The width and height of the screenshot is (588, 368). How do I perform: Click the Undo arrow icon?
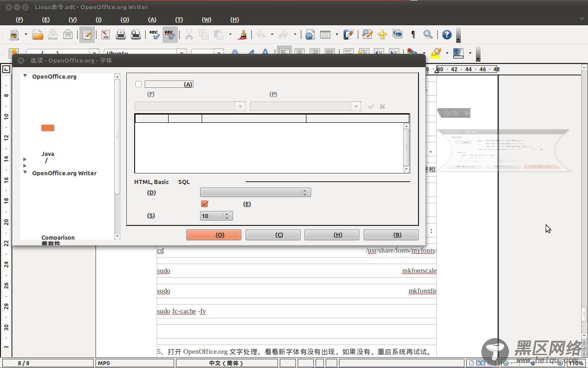coord(260,34)
